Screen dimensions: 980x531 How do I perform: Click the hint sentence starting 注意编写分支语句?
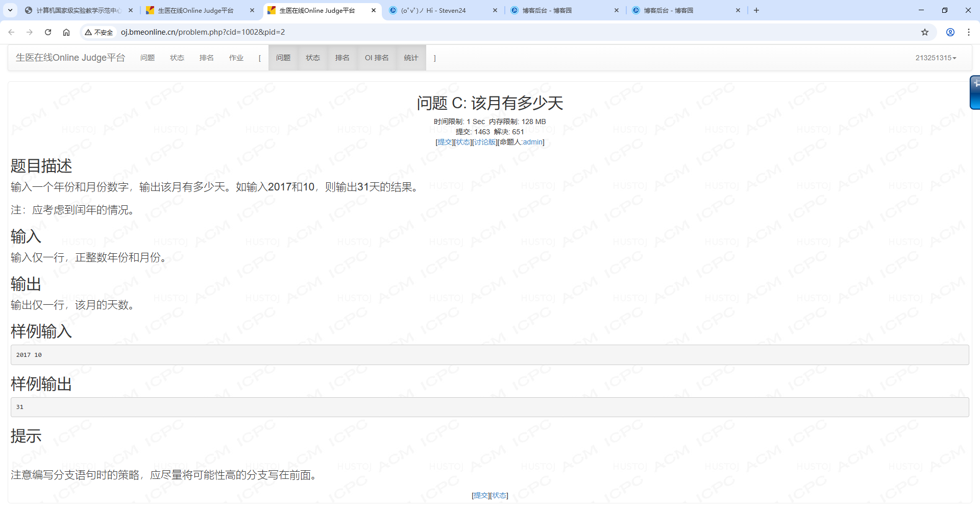pyautogui.click(x=164, y=475)
